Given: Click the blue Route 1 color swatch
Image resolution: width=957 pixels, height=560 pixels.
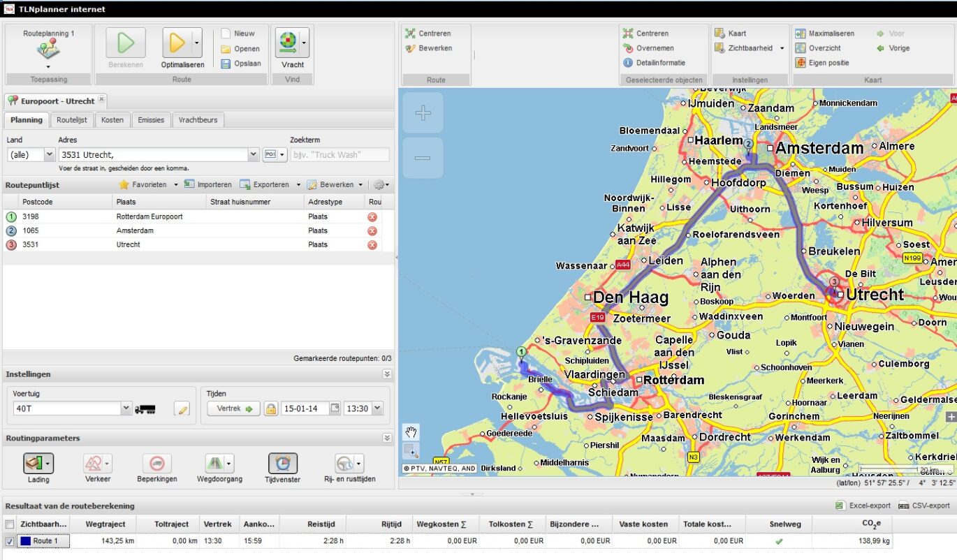Looking at the screenshot, I should coord(25,541).
